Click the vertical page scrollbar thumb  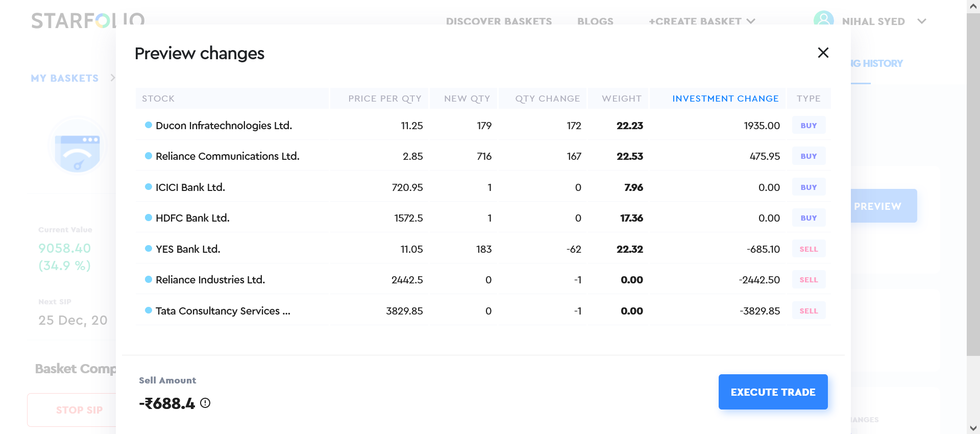tap(973, 184)
